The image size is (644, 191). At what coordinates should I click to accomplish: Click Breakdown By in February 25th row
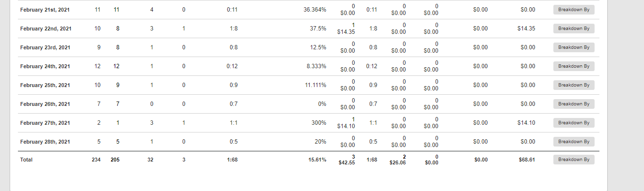pyautogui.click(x=574, y=85)
